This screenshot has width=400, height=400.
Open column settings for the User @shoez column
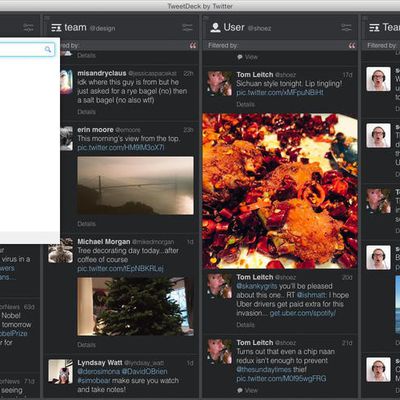pyautogui.click(x=346, y=27)
